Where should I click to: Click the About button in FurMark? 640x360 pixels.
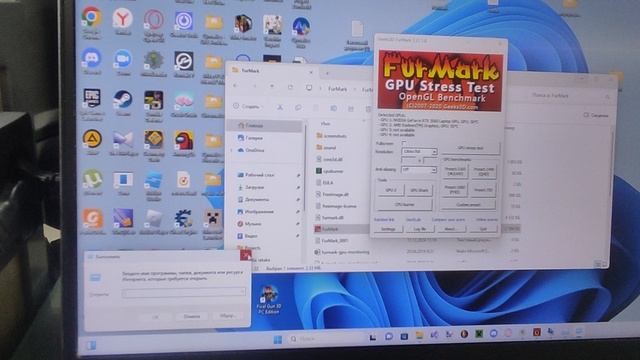(450, 229)
